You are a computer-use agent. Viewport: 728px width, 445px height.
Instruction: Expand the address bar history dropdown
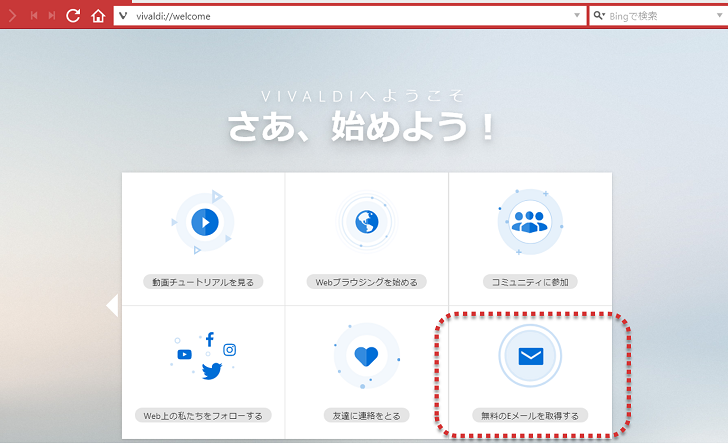pos(577,15)
